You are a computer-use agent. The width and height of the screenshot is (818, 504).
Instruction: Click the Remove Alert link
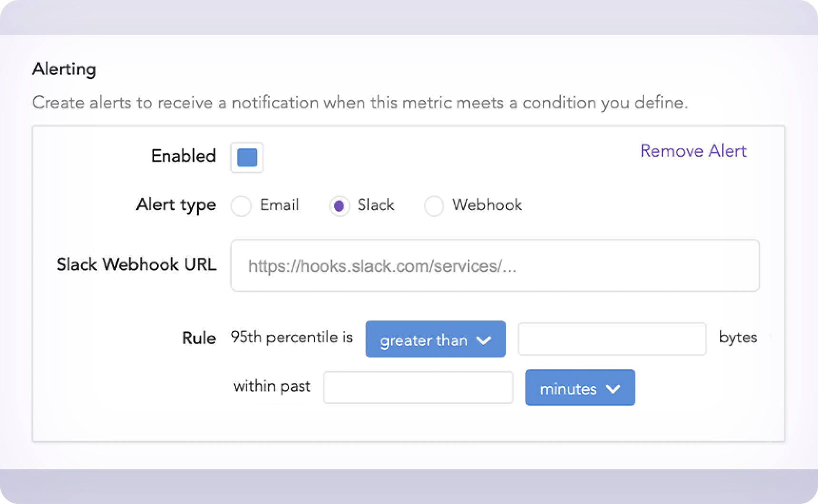[x=693, y=151]
